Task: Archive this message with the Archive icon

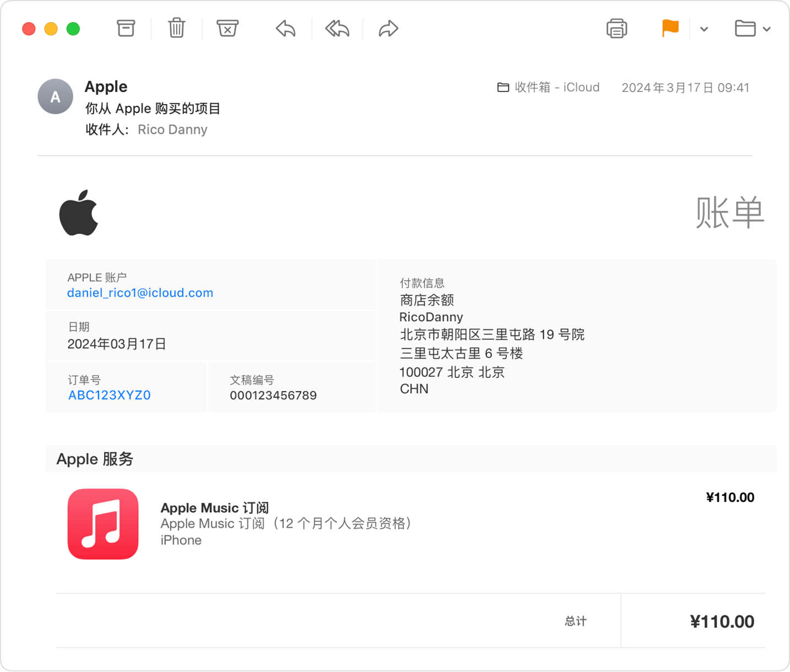Action: click(x=126, y=28)
